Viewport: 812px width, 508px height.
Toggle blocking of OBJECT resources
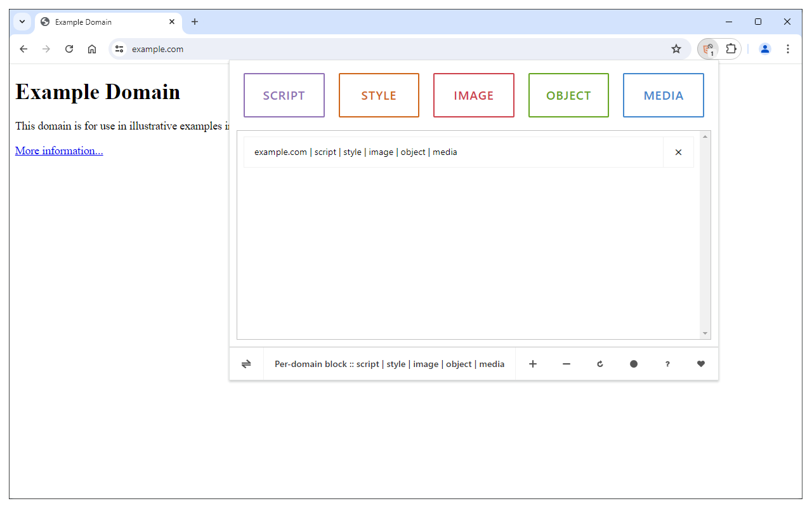pyautogui.click(x=568, y=95)
